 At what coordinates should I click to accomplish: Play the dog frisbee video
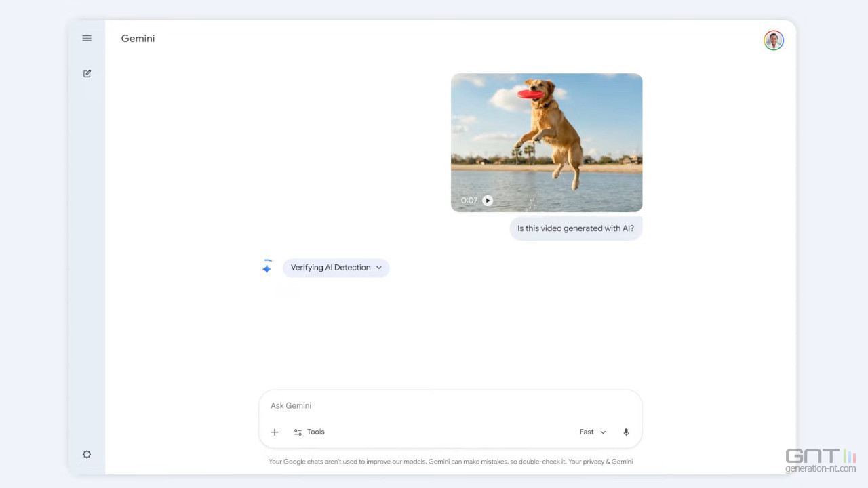coord(488,200)
